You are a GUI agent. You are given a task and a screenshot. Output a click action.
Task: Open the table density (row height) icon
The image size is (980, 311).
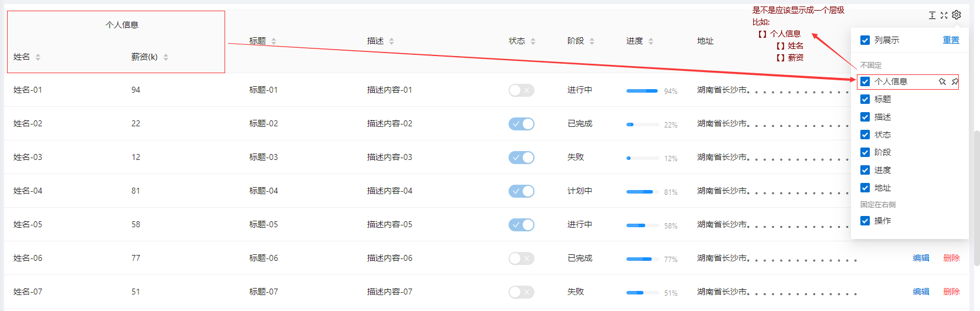[x=932, y=15]
